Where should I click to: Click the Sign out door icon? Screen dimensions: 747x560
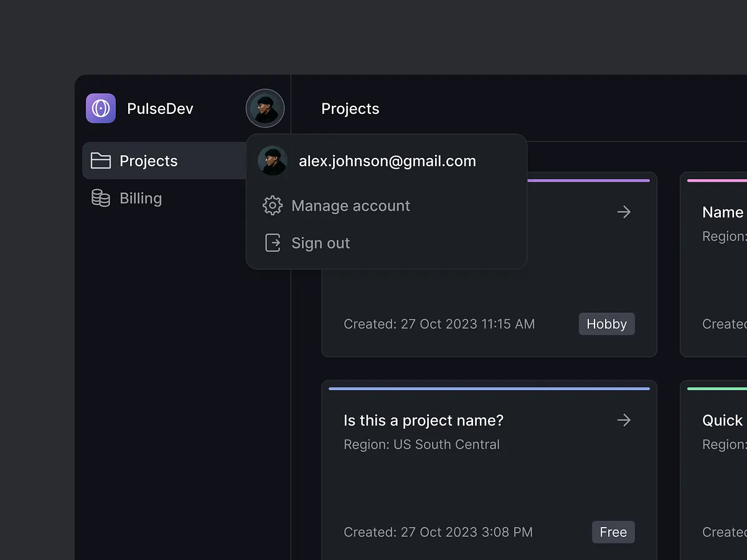[273, 243]
